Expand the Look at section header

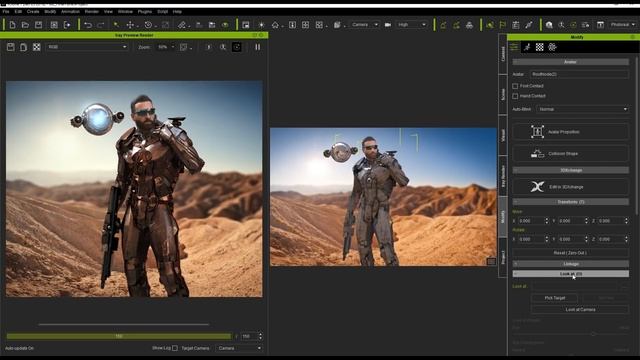pos(571,274)
